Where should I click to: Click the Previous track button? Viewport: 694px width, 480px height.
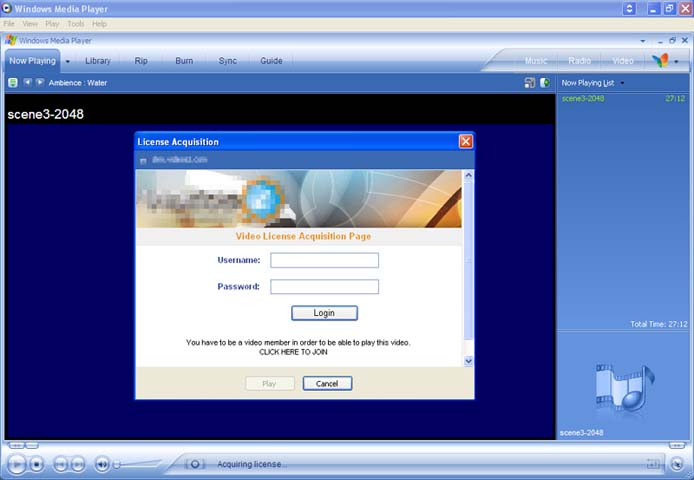[60, 464]
